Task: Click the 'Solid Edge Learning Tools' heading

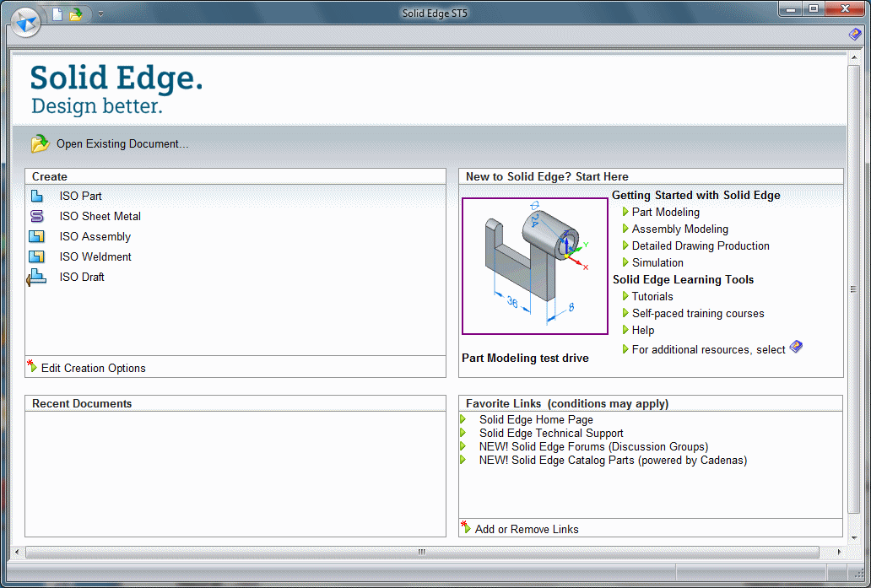Action: 684,279
